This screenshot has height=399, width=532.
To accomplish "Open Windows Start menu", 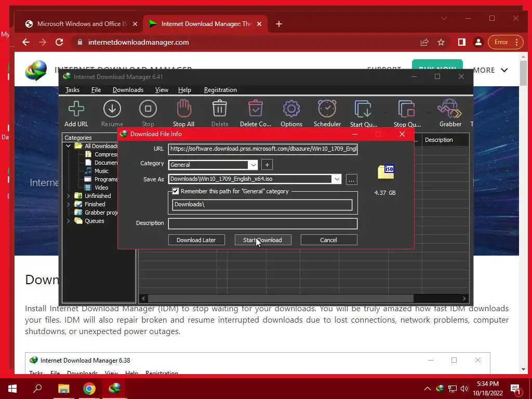I will [12, 389].
